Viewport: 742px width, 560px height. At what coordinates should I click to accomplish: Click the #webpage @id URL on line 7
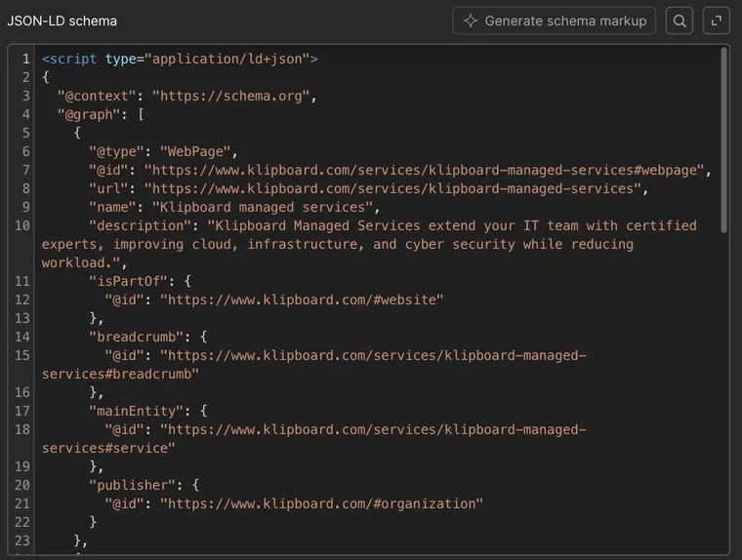(425, 171)
